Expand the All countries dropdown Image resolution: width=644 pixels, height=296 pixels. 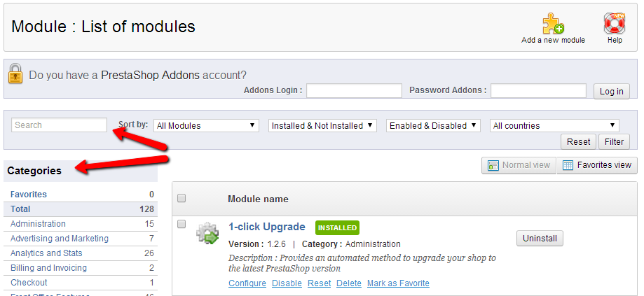point(554,126)
